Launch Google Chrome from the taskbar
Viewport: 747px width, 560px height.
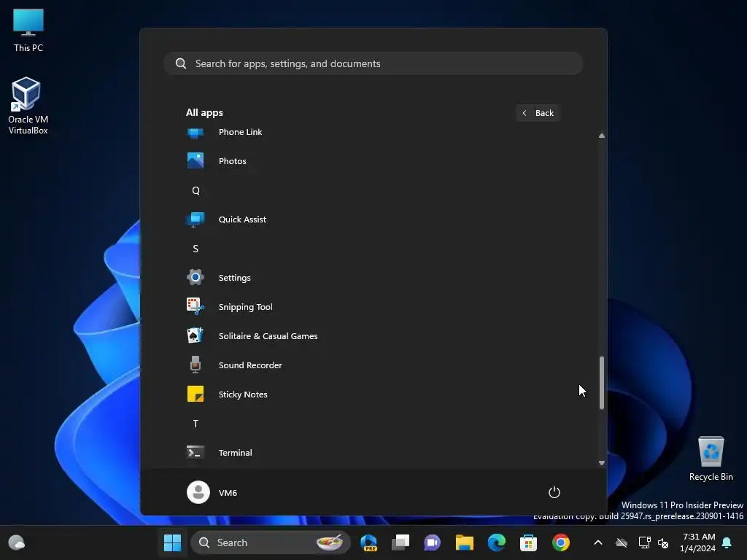pos(561,542)
